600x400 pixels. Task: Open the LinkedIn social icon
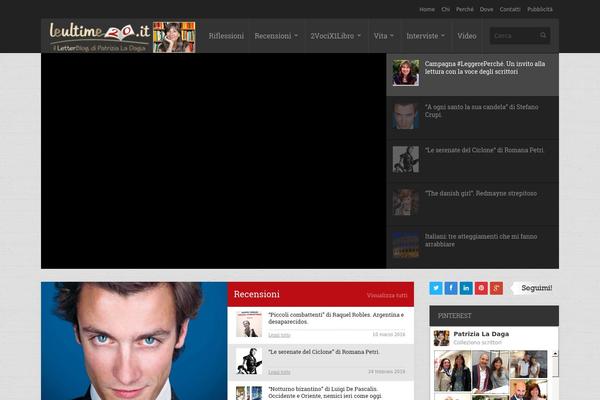click(x=466, y=288)
